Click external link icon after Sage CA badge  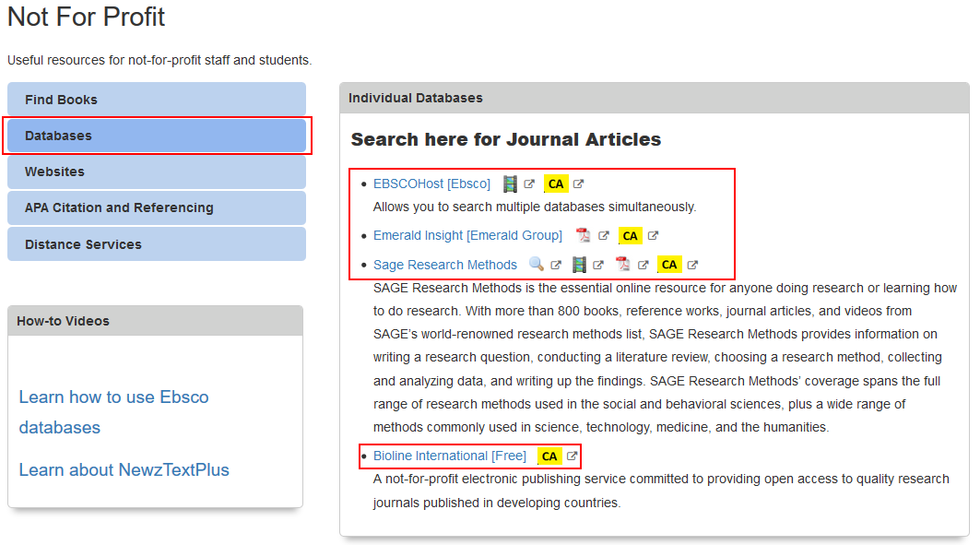click(x=692, y=265)
